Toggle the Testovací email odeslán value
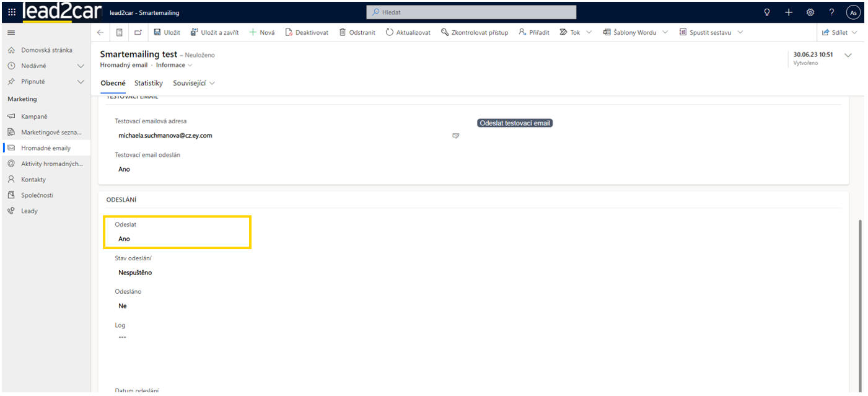This screenshot has height=396, width=868. pyautogui.click(x=125, y=169)
